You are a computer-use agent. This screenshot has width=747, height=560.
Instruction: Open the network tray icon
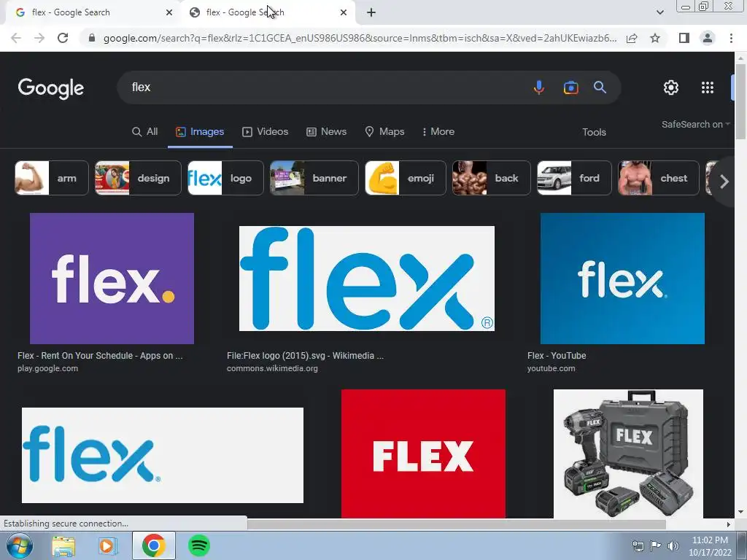(x=638, y=546)
